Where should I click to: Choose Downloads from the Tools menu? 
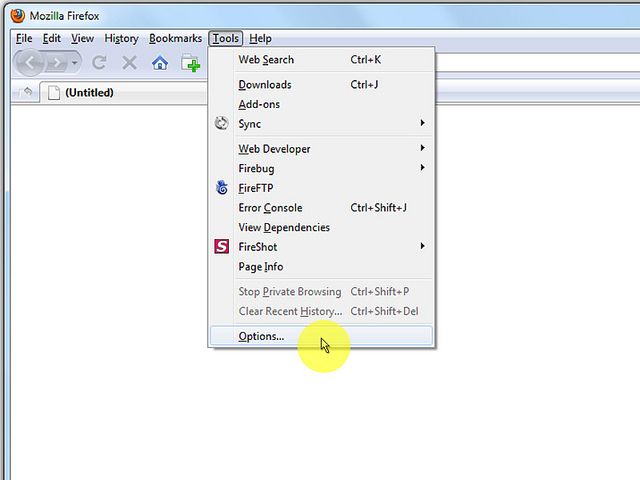[x=265, y=85]
